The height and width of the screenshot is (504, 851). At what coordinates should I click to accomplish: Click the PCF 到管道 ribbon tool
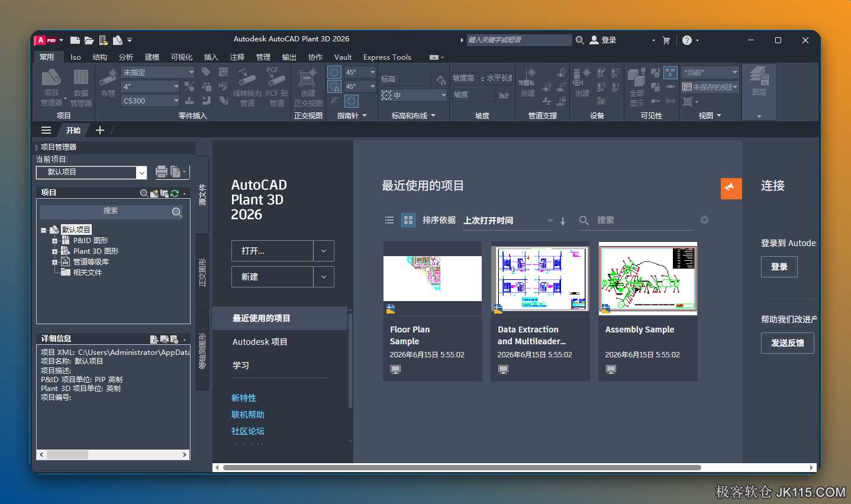coord(276,87)
